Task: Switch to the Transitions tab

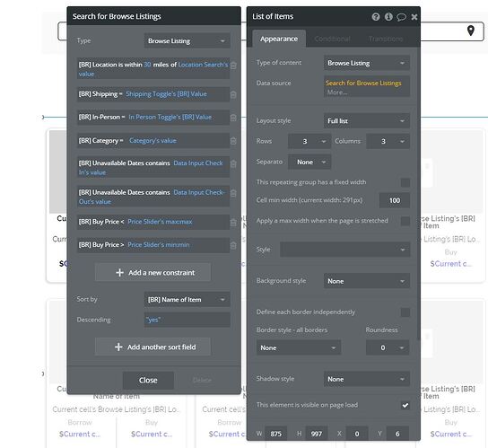Action: pyautogui.click(x=386, y=39)
